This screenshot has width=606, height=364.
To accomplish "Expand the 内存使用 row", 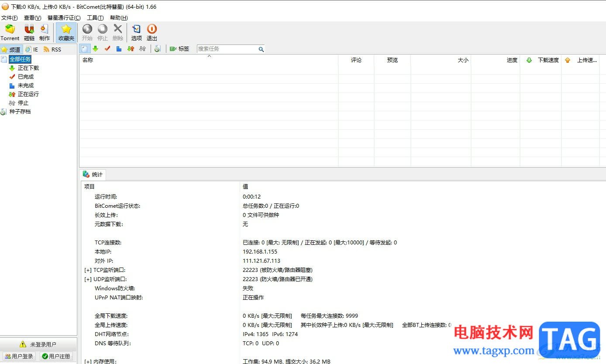I will point(88,361).
